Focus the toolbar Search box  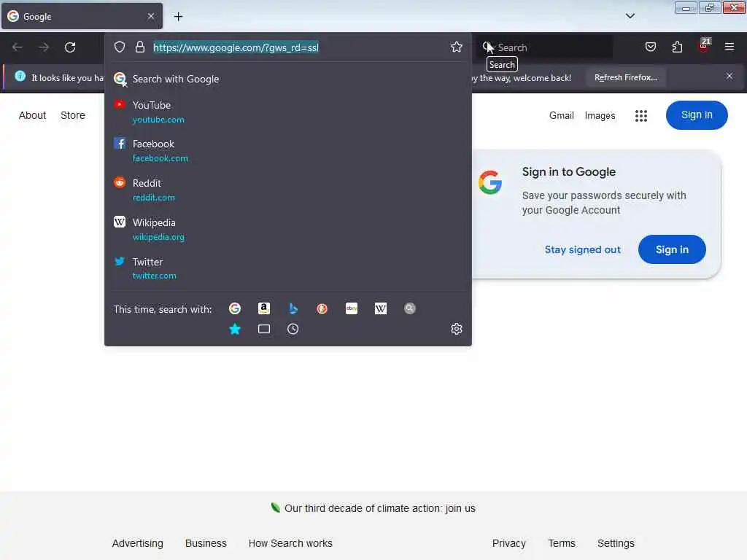(x=544, y=47)
